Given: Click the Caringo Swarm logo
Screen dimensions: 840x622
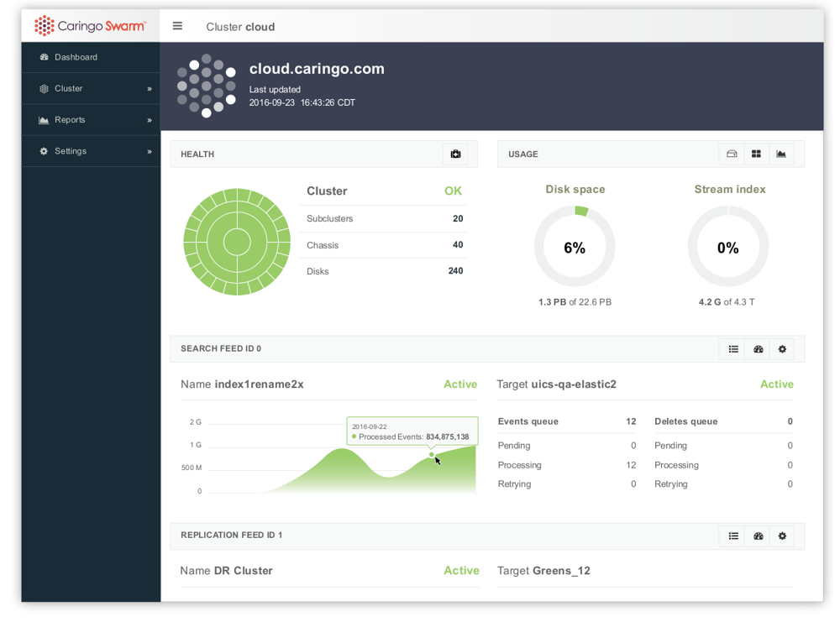Looking at the screenshot, I should [88, 25].
